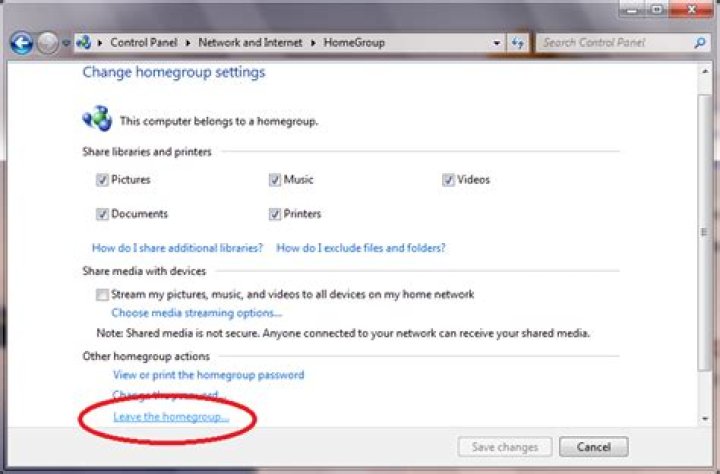
Task: Uncheck the Videos checkbox
Action: 448,180
